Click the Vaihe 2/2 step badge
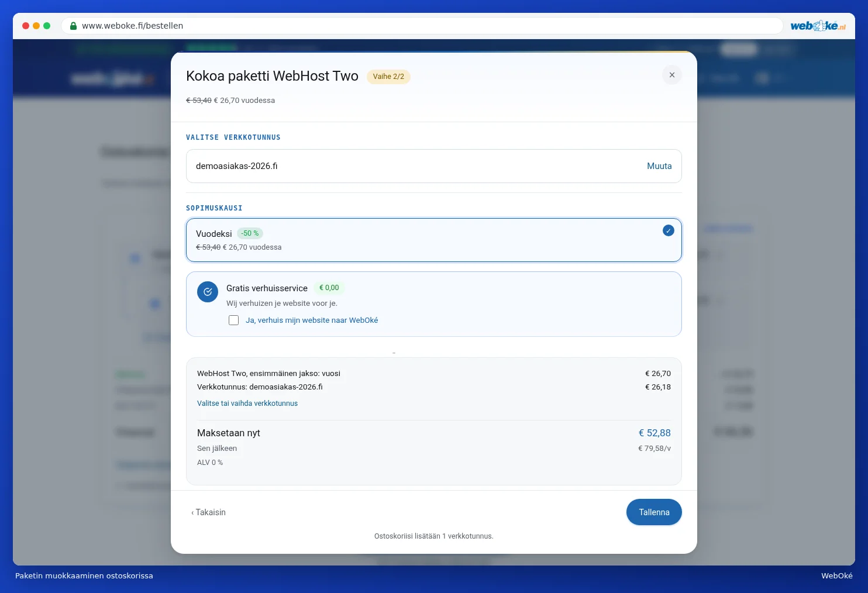 tap(388, 77)
